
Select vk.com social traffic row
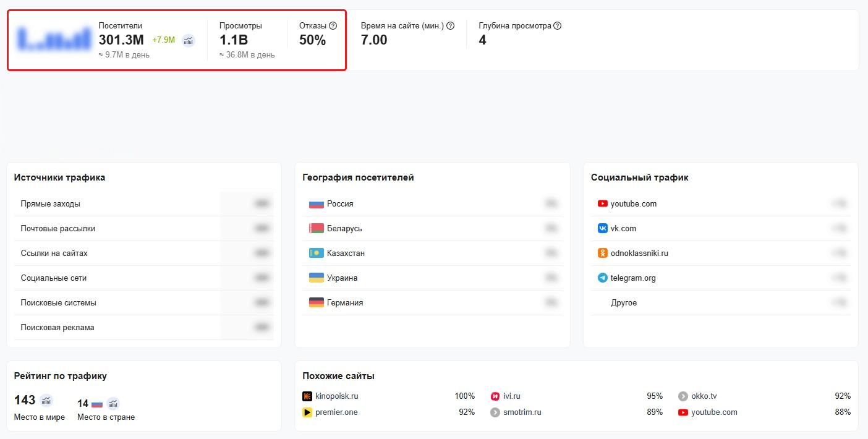point(721,229)
